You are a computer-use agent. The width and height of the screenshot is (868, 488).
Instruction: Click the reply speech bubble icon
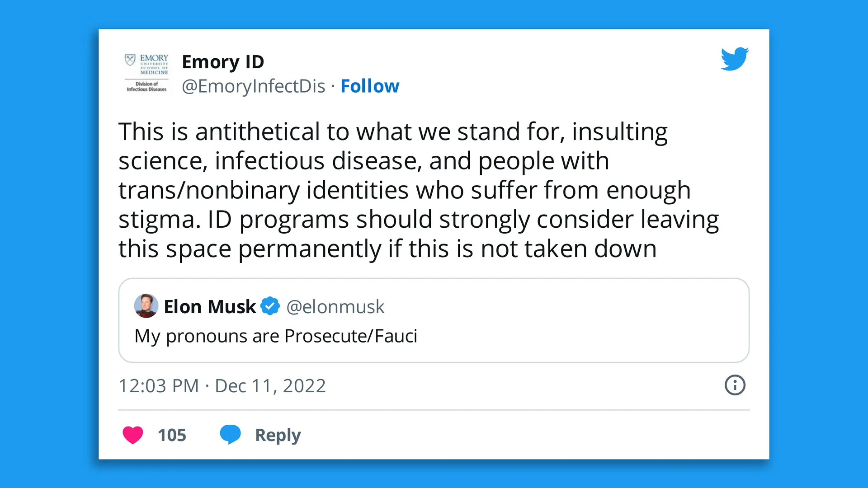point(231,434)
